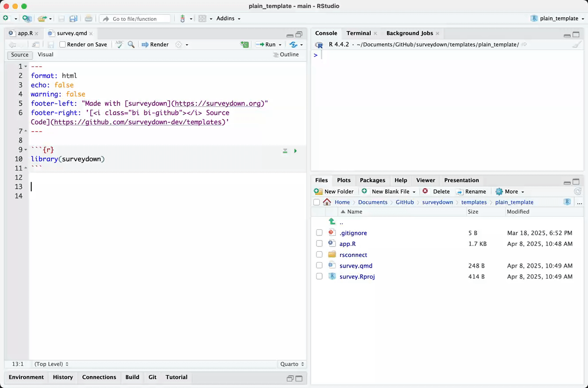Click the Delete button in Files pane
The width and height of the screenshot is (588, 388).
click(436, 191)
